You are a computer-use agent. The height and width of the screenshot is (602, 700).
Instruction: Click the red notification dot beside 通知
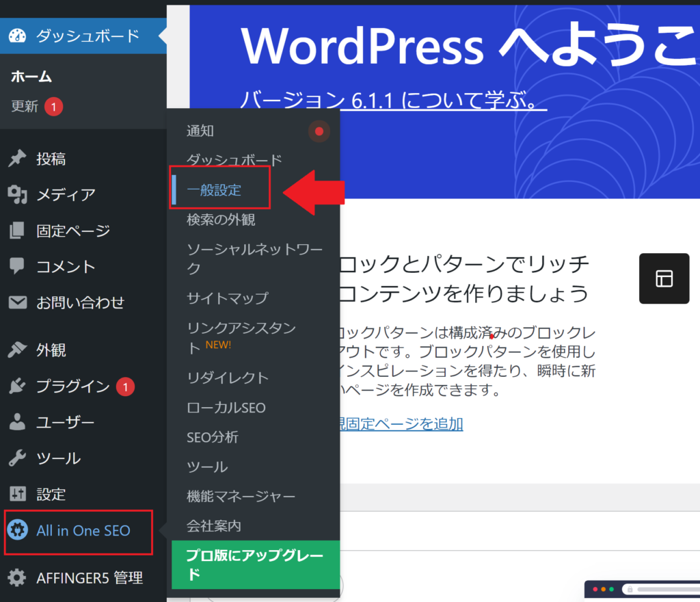pyautogui.click(x=319, y=131)
